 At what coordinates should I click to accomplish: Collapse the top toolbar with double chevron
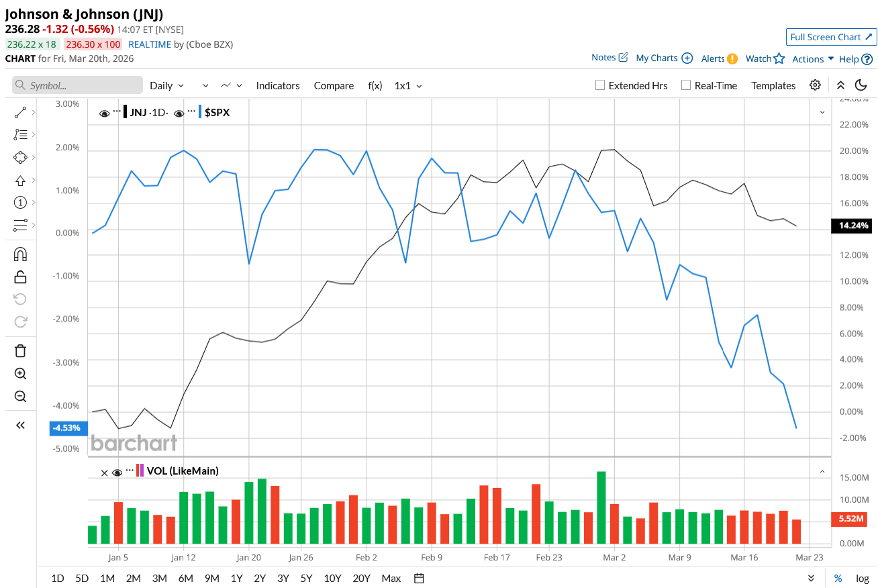pyautogui.click(x=840, y=85)
